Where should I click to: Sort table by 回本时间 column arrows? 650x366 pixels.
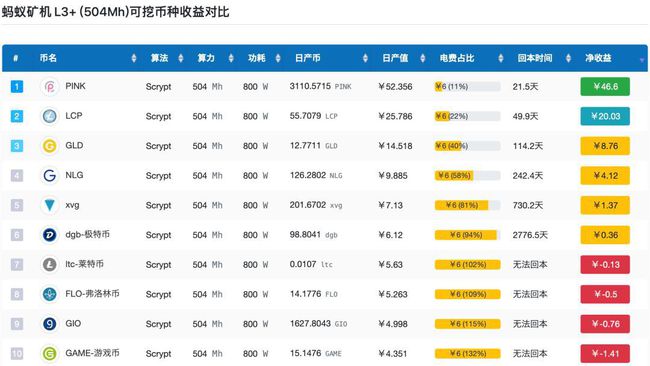click(568, 58)
